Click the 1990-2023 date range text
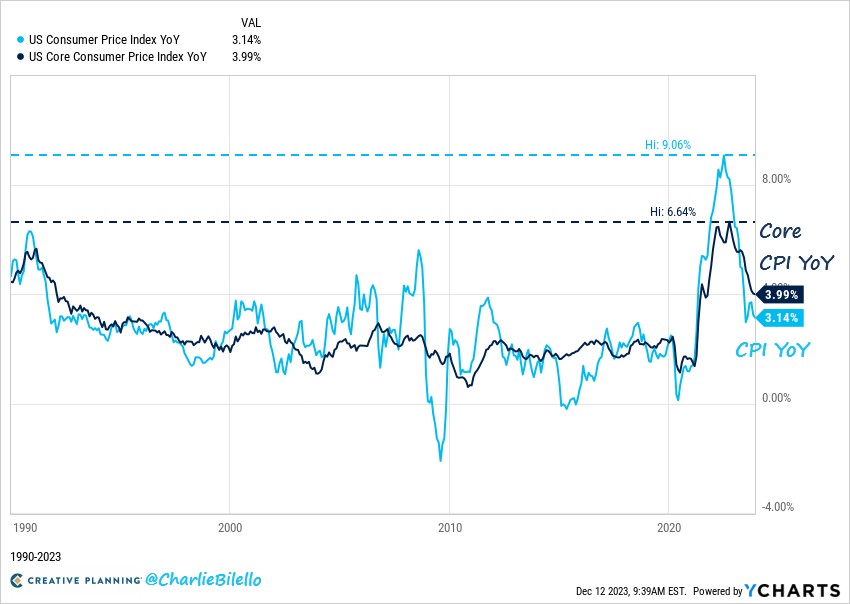This screenshot has width=850, height=604. (36, 557)
